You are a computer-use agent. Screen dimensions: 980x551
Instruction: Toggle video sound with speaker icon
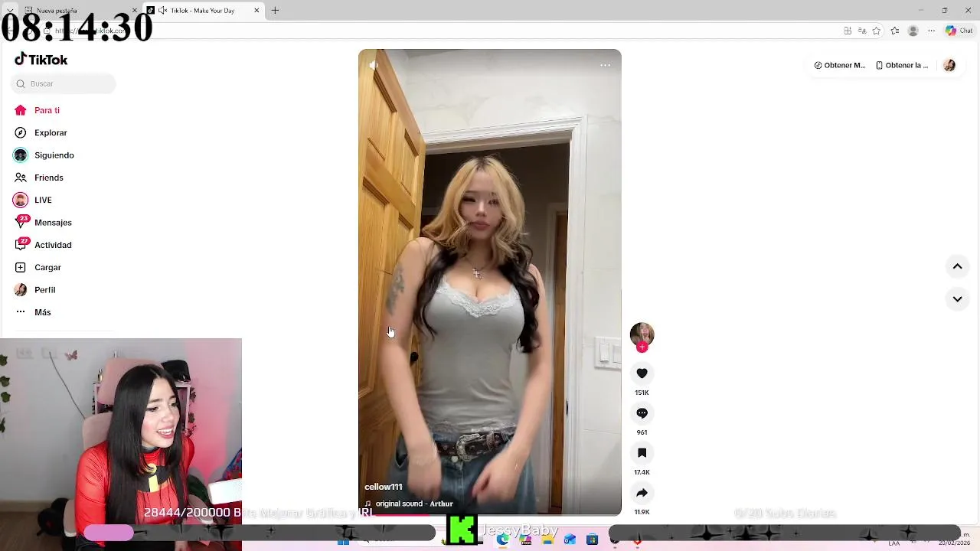(374, 65)
